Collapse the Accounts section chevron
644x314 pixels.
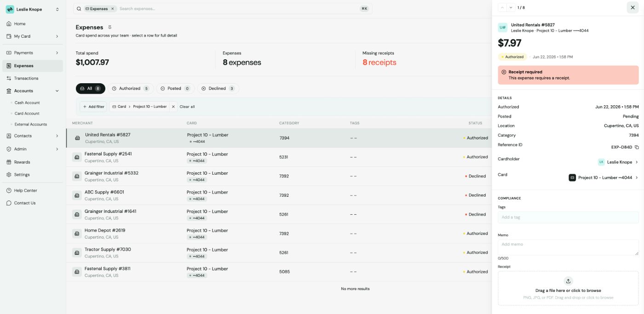pyautogui.click(x=57, y=91)
